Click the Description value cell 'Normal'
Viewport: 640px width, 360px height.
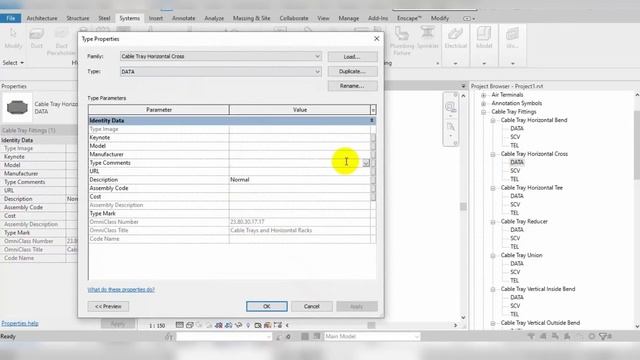[300, 180]
